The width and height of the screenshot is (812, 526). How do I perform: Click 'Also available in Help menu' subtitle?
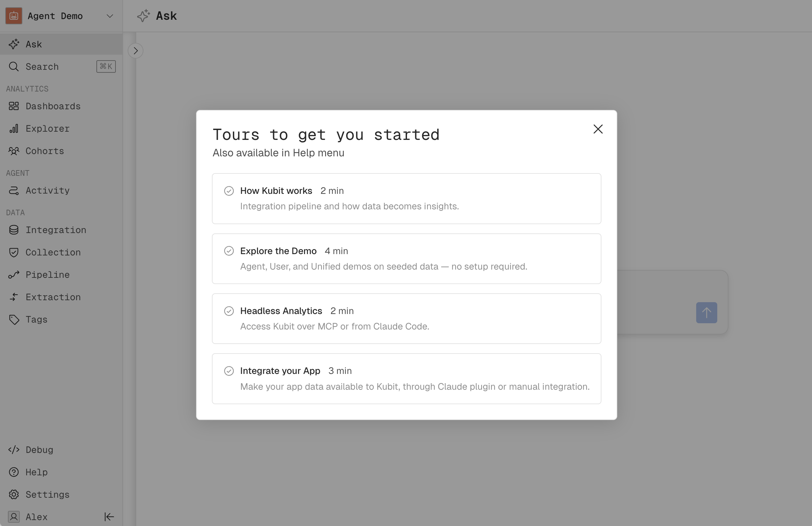[x=278, y=153]
